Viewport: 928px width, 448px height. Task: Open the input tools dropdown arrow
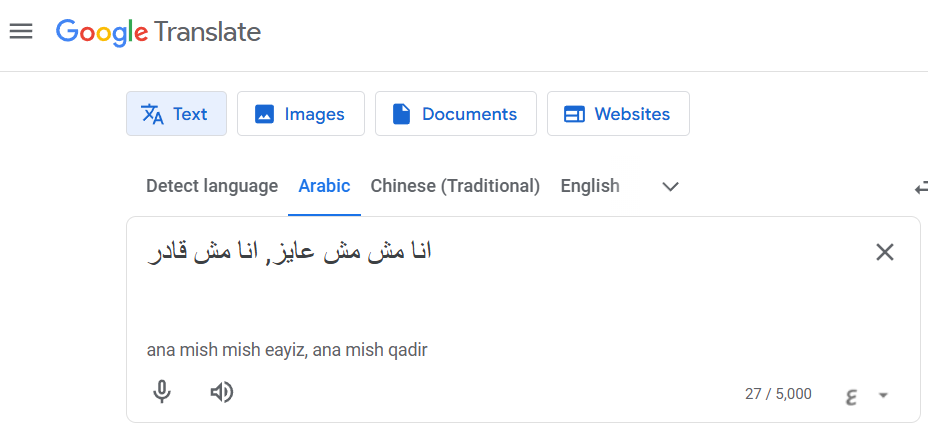[x=883, y=395]
